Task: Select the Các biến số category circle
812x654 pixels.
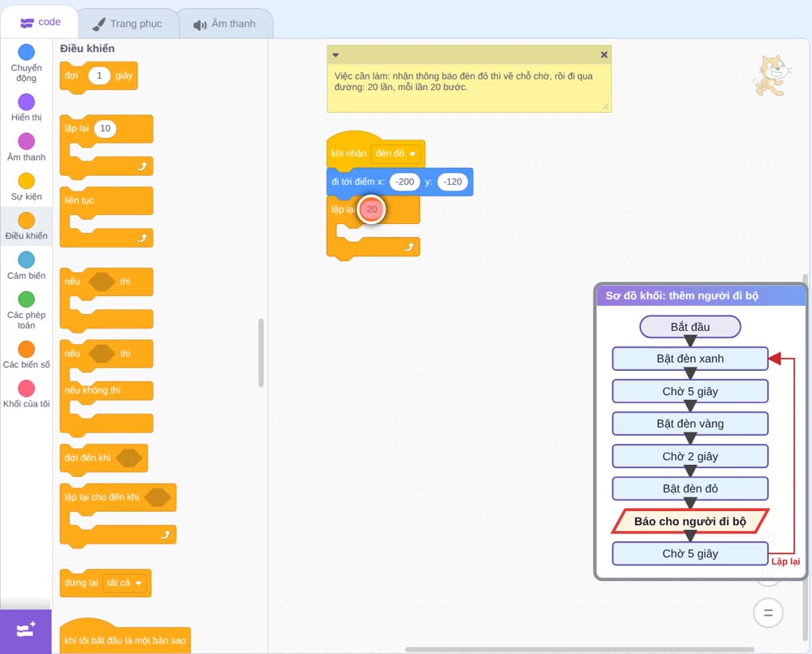Action: pos(26,349)
